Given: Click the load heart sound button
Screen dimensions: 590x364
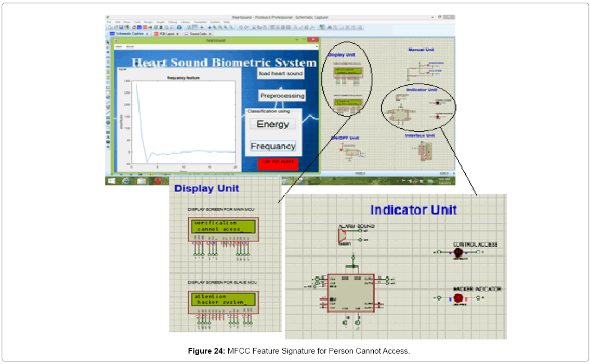Looking at the screenshot, I should tap(280, 73).
